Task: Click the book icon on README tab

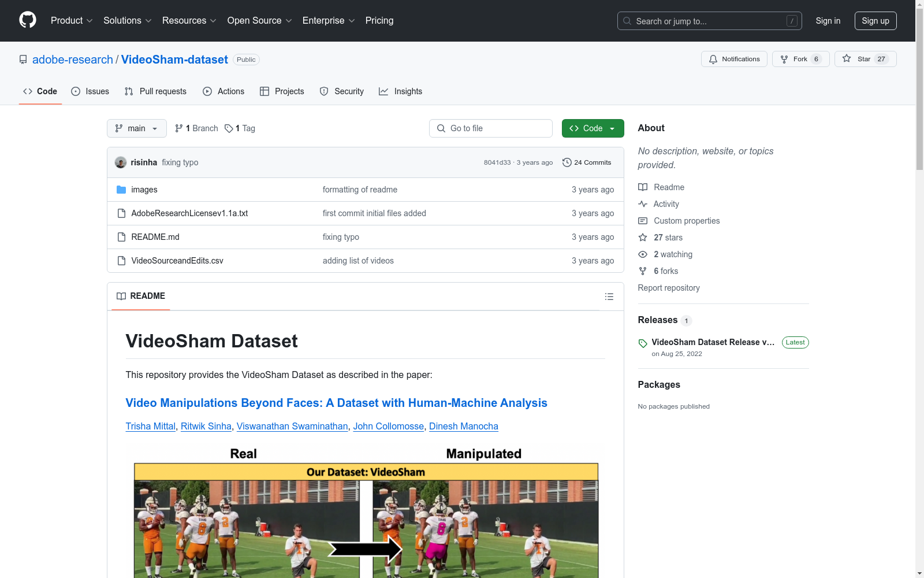Action: [x=121, y=296]
